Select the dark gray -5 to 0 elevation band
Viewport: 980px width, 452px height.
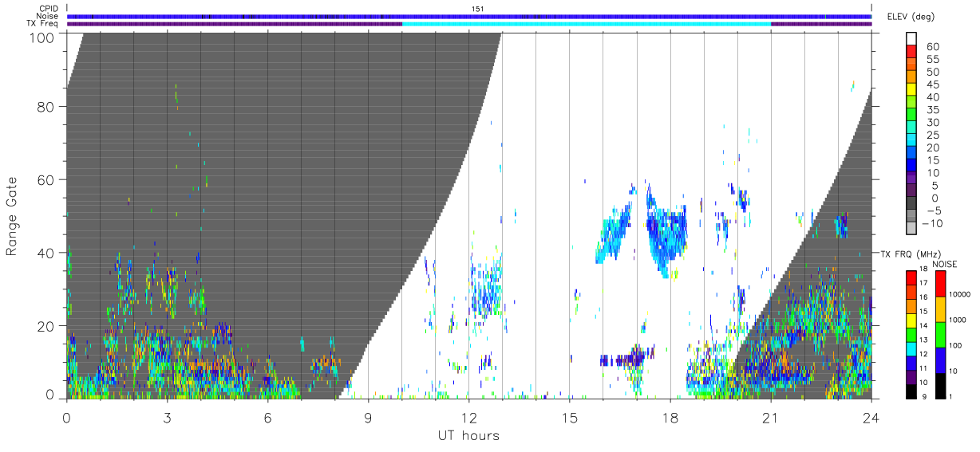[912, 204]
